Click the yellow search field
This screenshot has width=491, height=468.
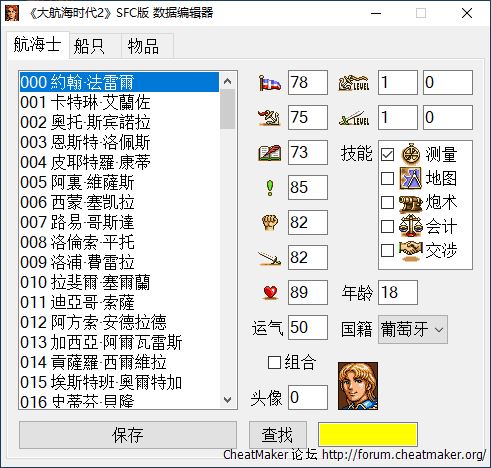tap(368, 434)
